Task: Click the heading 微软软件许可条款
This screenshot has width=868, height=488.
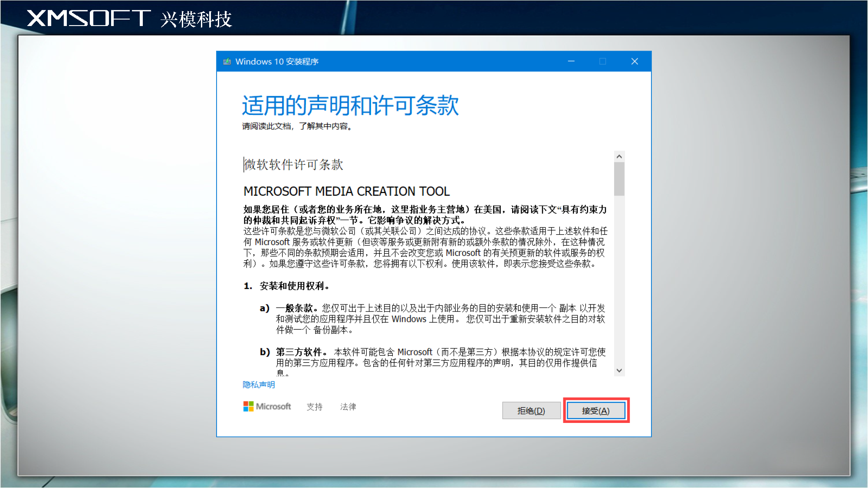Action: click(x=294, y=165)
